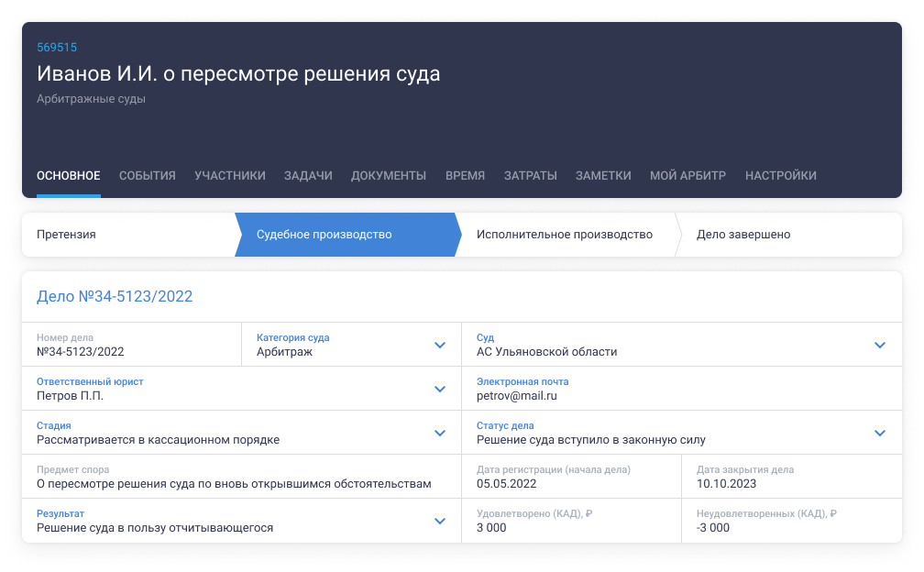This screenshot has width=924, height=572.
Task: Open the Дело №34-5123/2022 heading link
Action: point(115,296)
